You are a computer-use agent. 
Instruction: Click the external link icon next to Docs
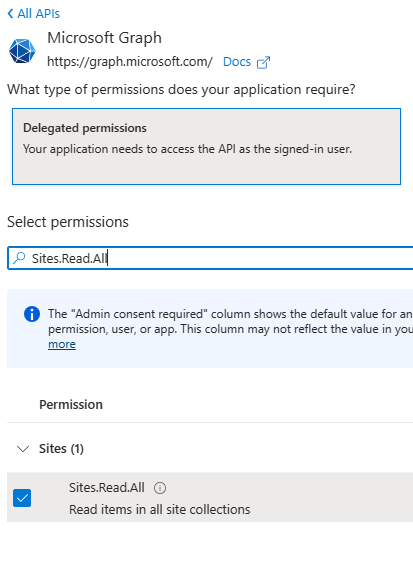tap(263, 62)
